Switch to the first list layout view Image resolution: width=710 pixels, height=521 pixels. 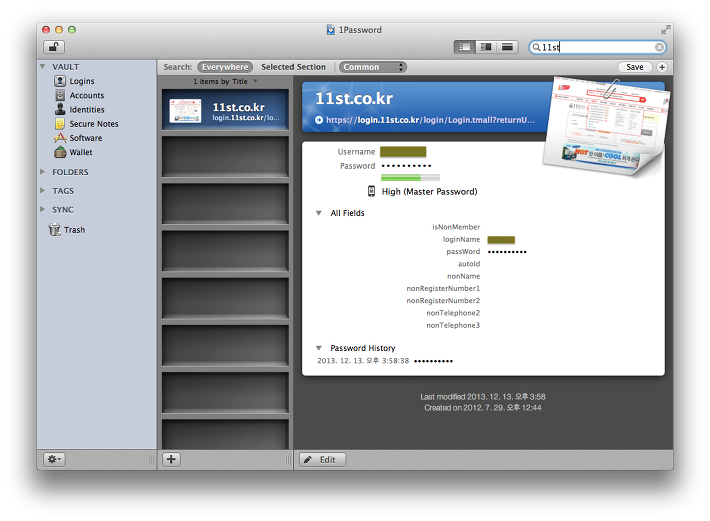point(465,47)
